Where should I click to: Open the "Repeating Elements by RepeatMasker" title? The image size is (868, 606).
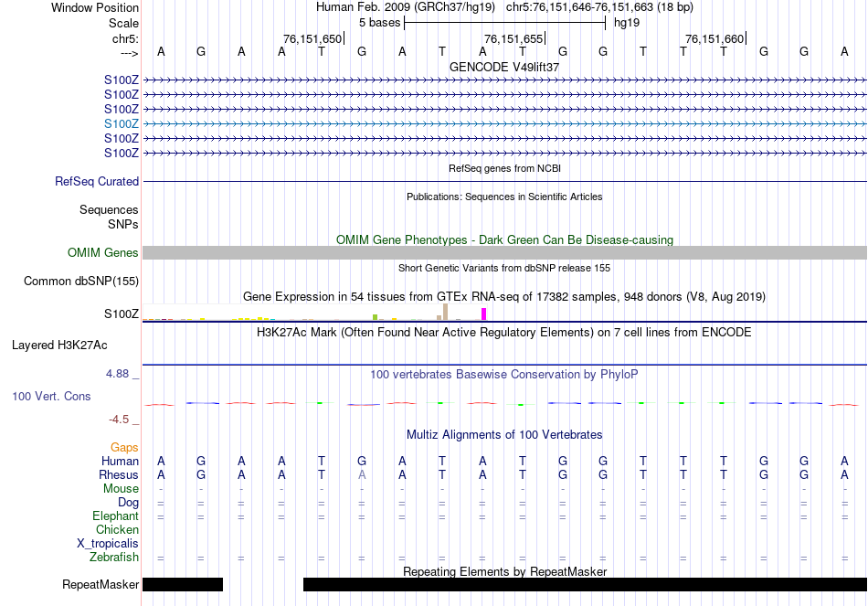(x=504, y=571)
